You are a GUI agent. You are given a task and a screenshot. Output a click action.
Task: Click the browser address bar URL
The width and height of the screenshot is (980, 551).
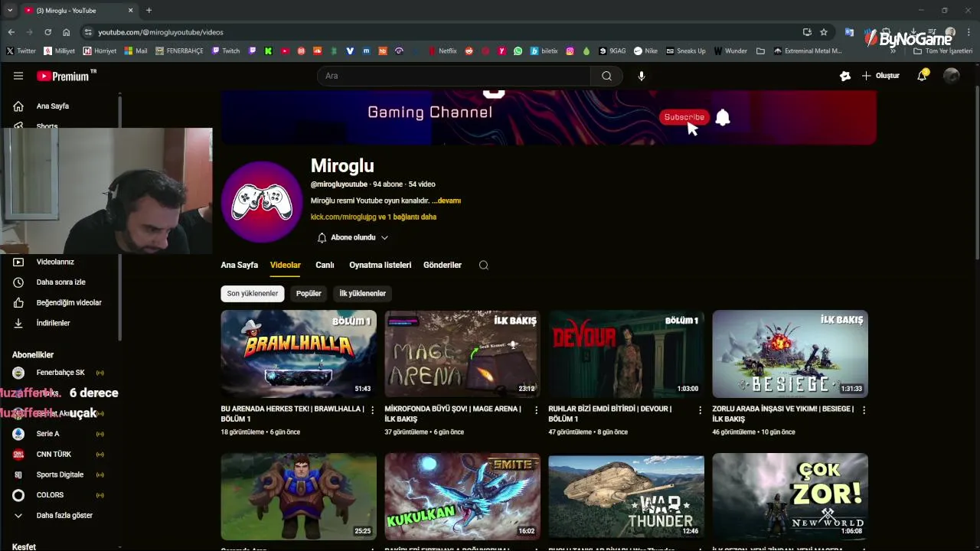[161, 32]
